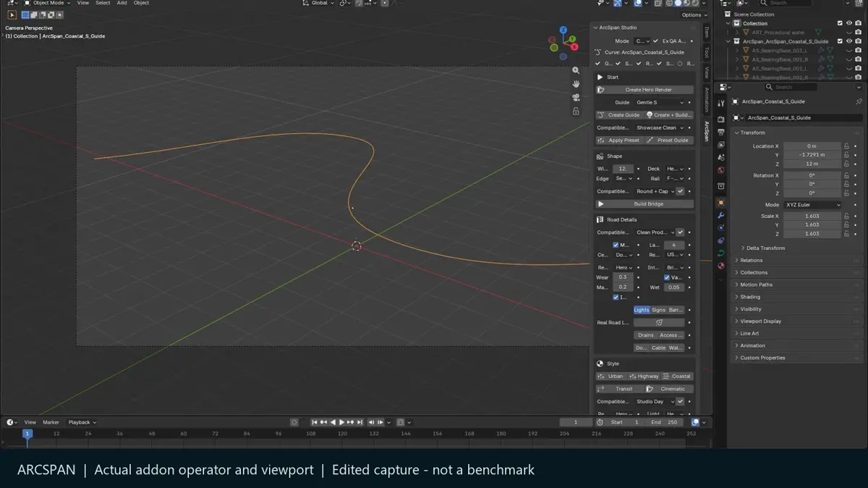
Task: Open the Select menu in header
Action: 103,3
